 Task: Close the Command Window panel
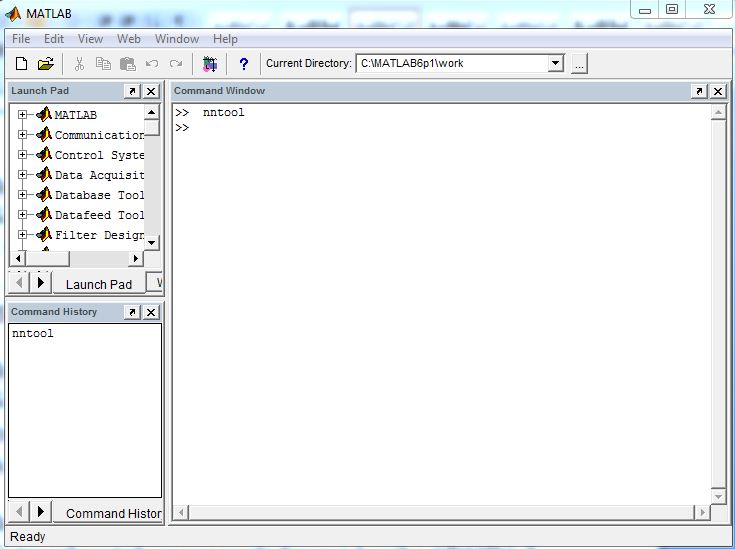718,91
